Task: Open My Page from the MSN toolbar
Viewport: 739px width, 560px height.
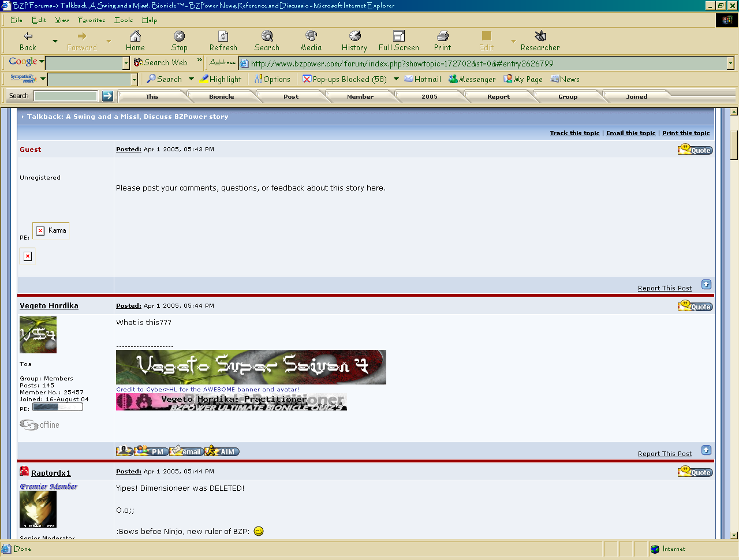Action: pos(523,79)
